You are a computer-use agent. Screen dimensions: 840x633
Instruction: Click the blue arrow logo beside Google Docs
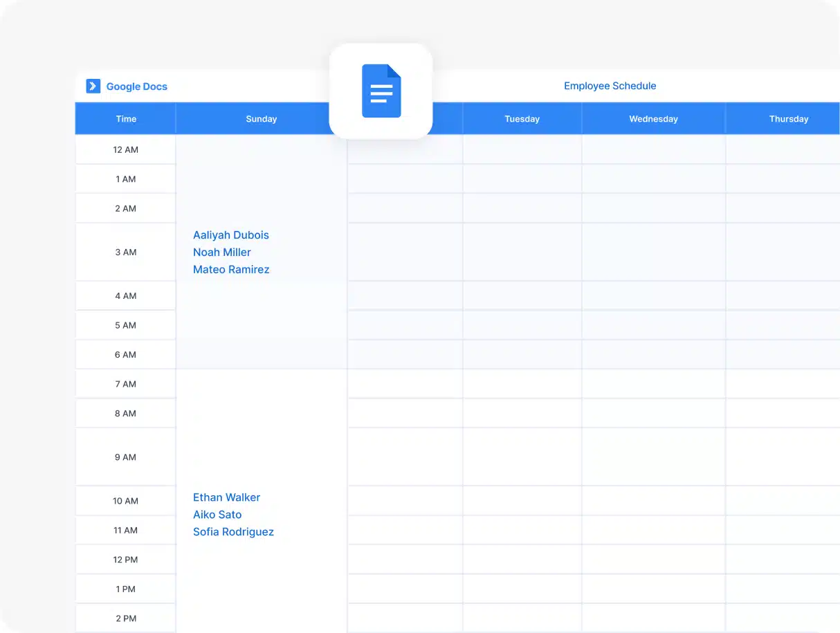(x=93, y=86)
